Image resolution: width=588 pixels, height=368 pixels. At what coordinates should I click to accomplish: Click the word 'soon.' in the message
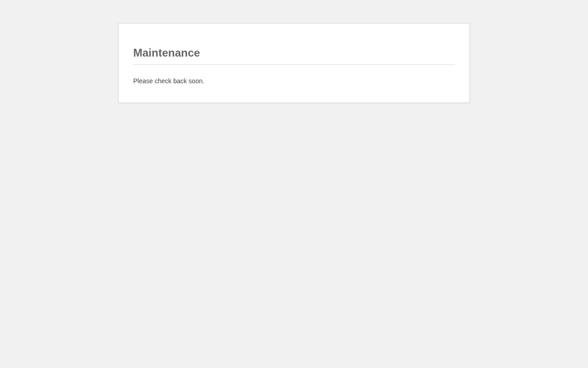click(196, 81)
